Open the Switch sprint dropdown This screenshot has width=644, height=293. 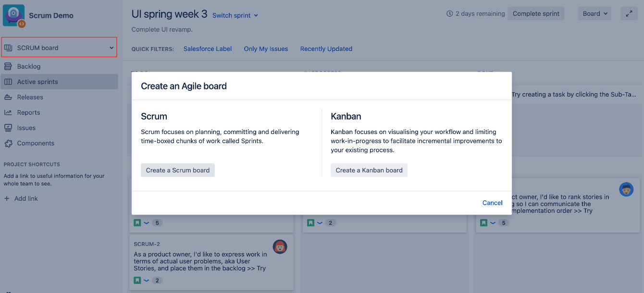(x=235, y=15)
